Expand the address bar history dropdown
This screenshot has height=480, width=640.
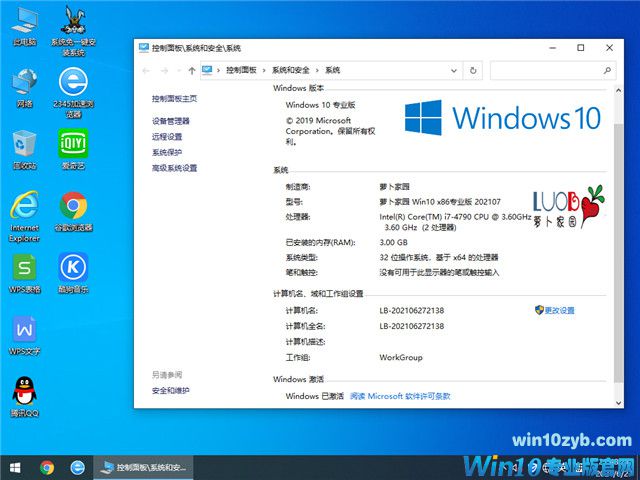pos(453,70)
